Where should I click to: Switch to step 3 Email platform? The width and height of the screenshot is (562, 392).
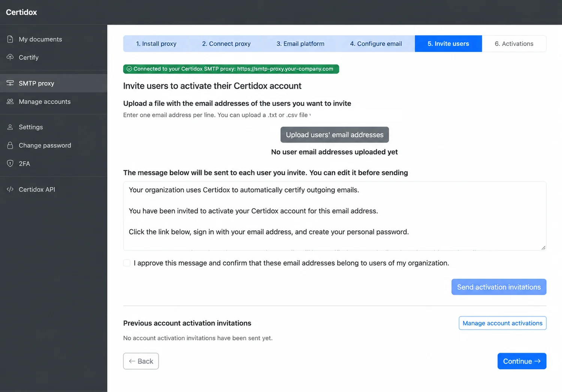300,43
